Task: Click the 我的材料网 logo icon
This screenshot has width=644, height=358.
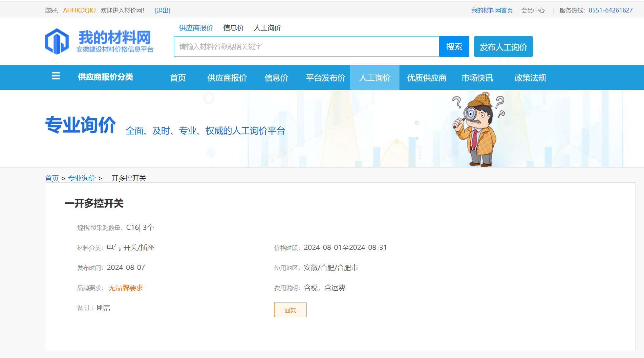Action: click(57, 41)
